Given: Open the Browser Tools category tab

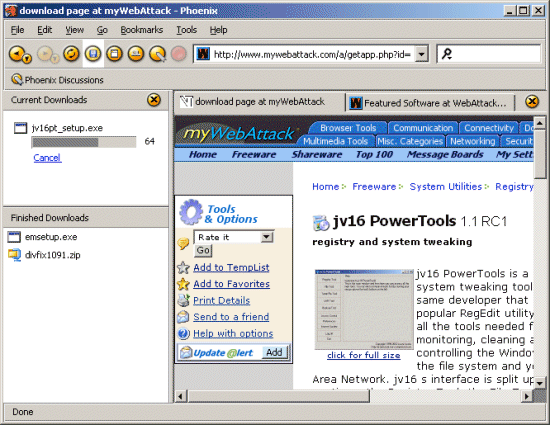Looking at the screenshot, I should (x=348, y=128).
